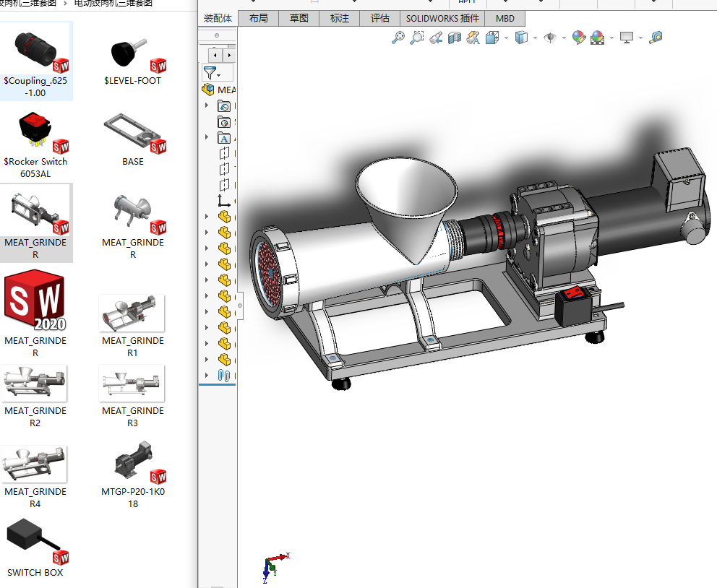Switch to the 草图 tab
717x588 pixels.
pyautogui.click(x=299, y=18)
